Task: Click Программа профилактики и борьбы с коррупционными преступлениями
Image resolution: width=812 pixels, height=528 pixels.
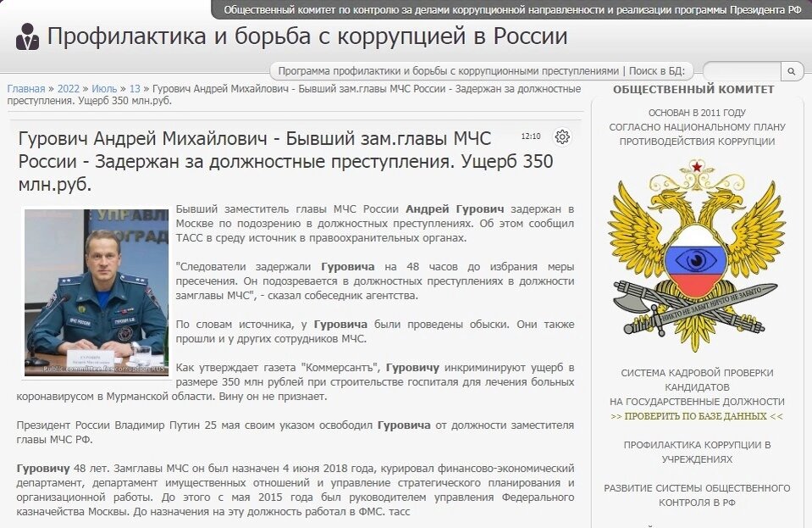Action: click(x=449, y=71)
